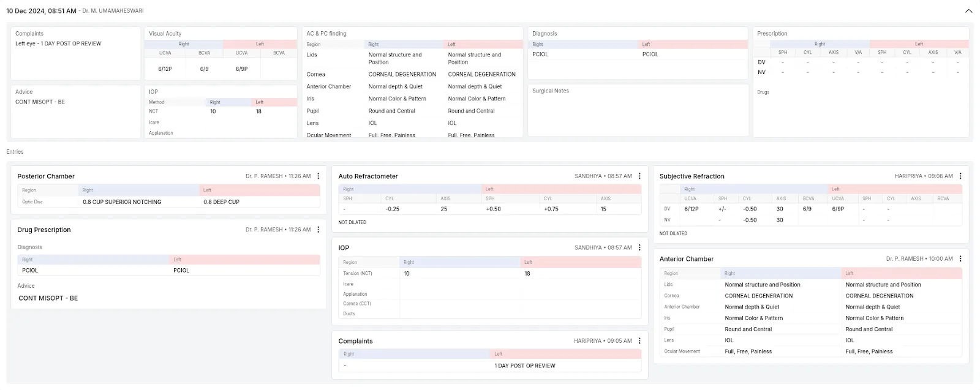Viewport: 980px width, 390px height.
Task: Click the Cornea (CCT) row in IOP entry
Action: click(357, 304)
